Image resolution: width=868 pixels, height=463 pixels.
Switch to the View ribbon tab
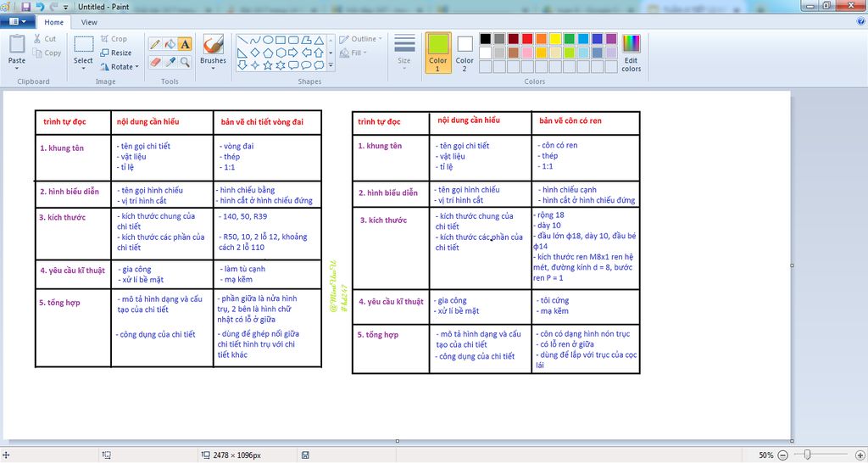coord(89,22)
